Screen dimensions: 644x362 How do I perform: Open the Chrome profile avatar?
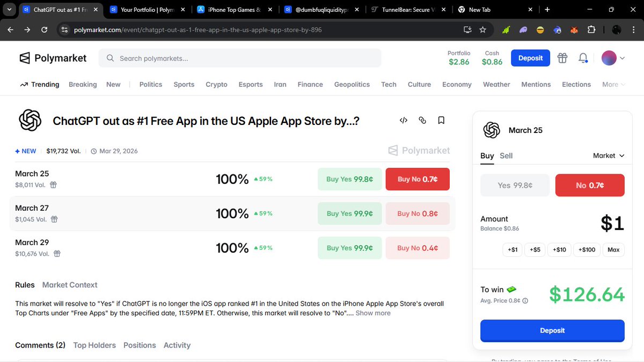click(x=617, y=30)
